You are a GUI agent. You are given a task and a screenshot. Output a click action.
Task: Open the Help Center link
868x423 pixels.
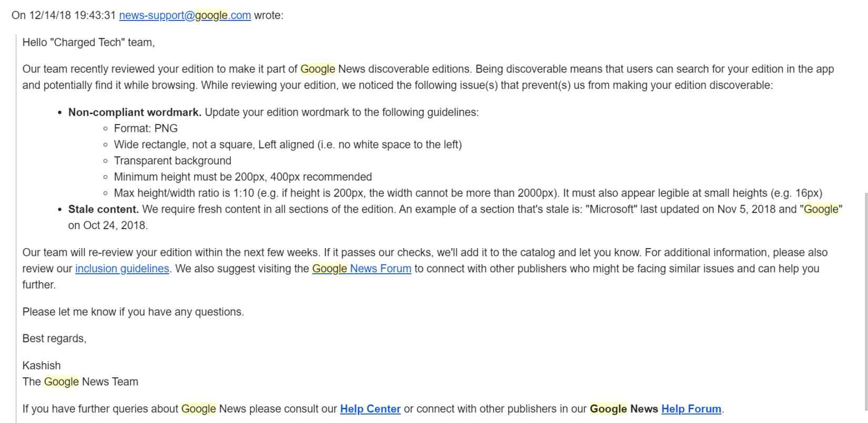(370, 409)
